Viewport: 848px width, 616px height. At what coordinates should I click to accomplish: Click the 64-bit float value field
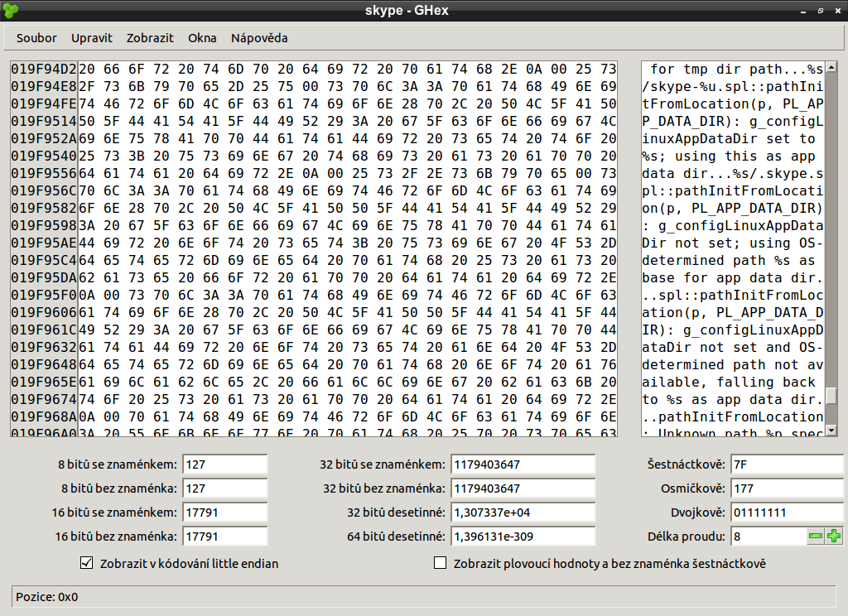click(523, 537)
